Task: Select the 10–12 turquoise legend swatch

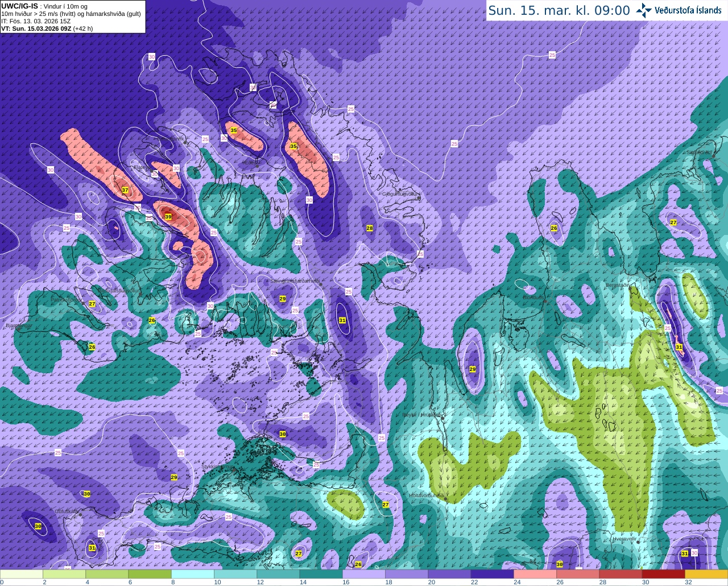Action: pyautogui.click(x=235, y=574)
